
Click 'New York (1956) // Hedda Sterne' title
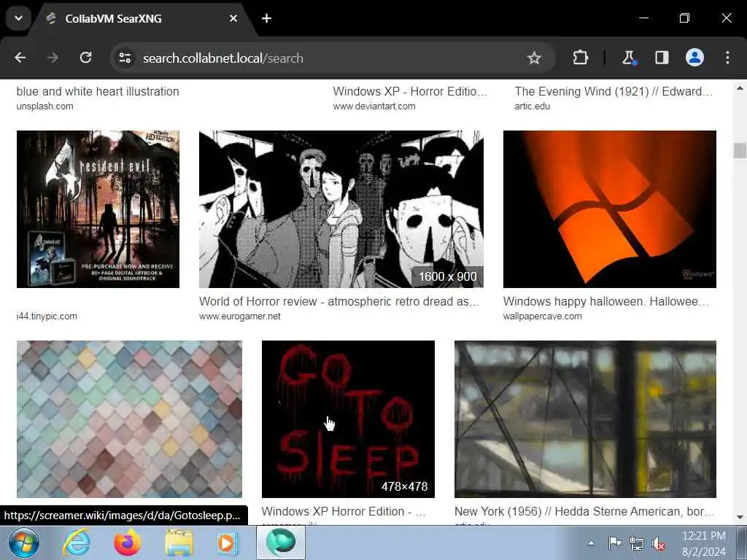click(584, 511)
